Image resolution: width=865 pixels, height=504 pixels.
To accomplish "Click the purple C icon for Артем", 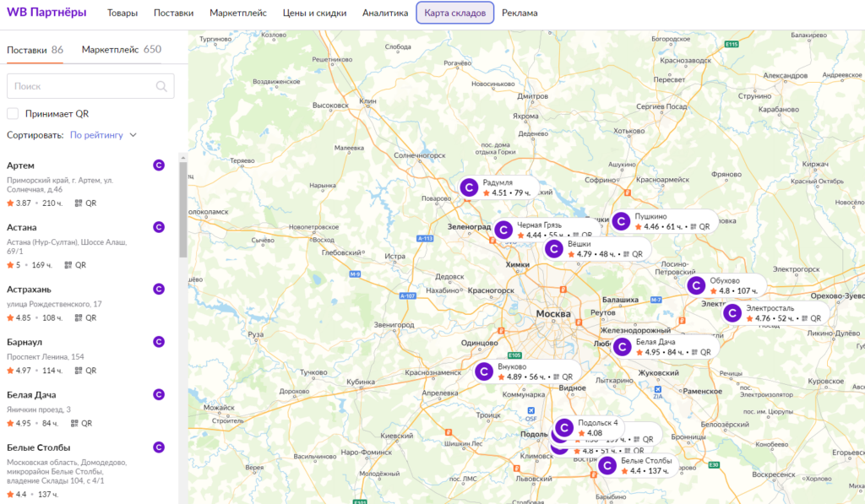I will click(159, 165).
